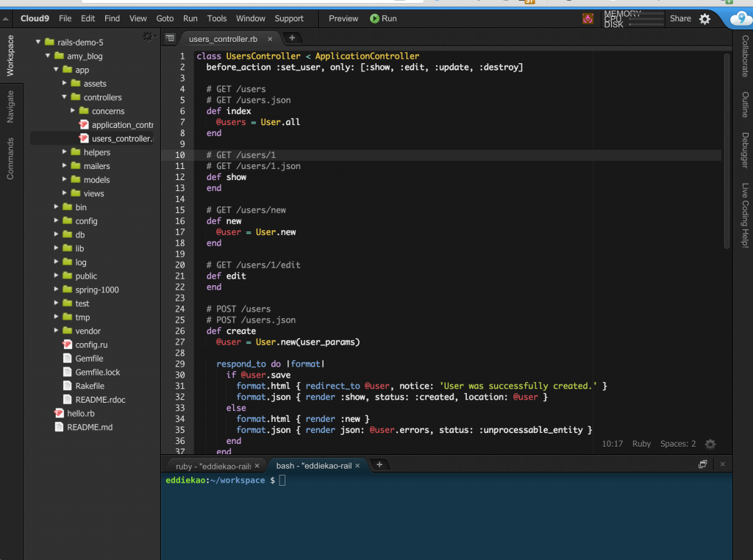Click the pink user avatar icon
This screenshot has width=753, height=560.
tap(588, 19)
